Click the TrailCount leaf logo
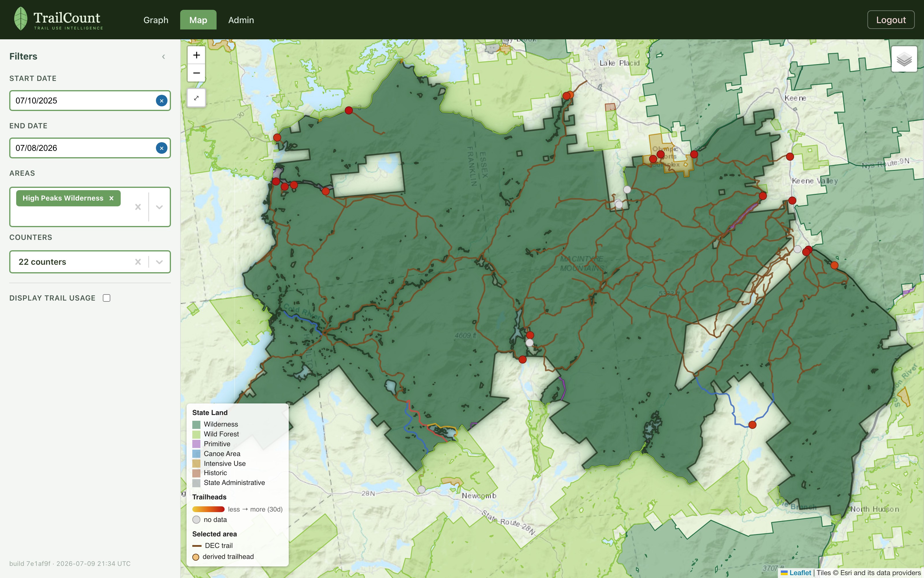The width and height of the screenshot is (924, 578). pyautogui.click(x=21, y=19)
